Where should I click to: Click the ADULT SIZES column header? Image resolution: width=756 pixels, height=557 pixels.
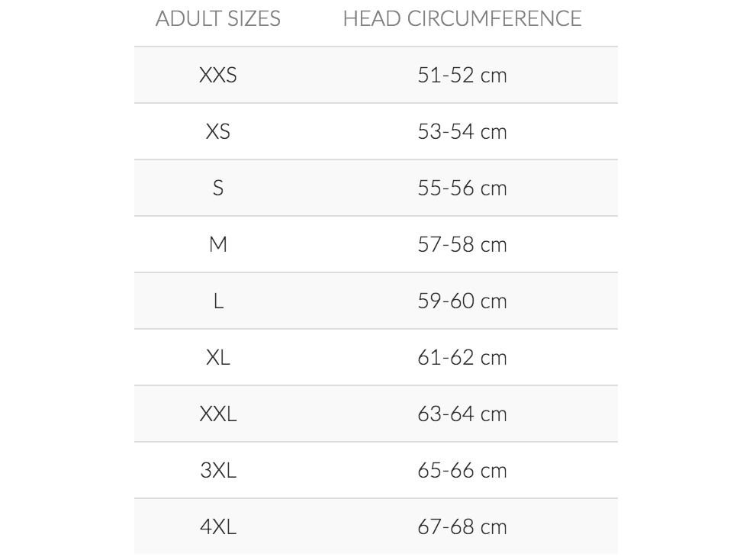(x=218, y=18)
